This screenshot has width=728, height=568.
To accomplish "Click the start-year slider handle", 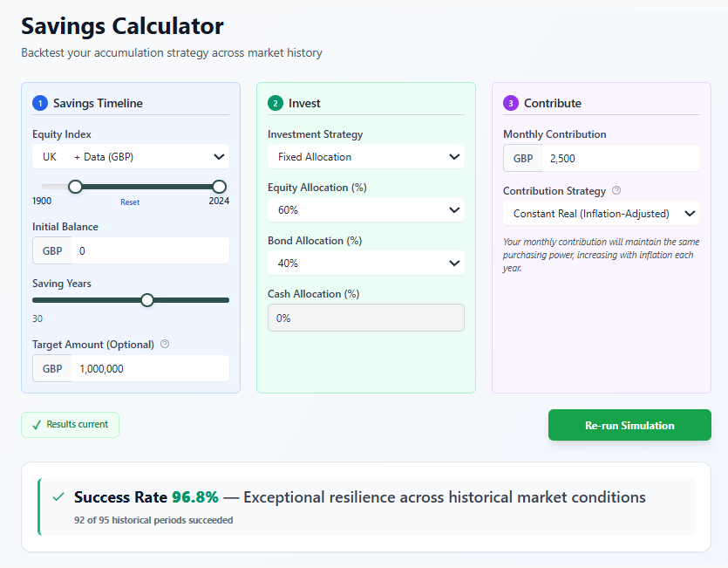I will click(x=75, y=187).
